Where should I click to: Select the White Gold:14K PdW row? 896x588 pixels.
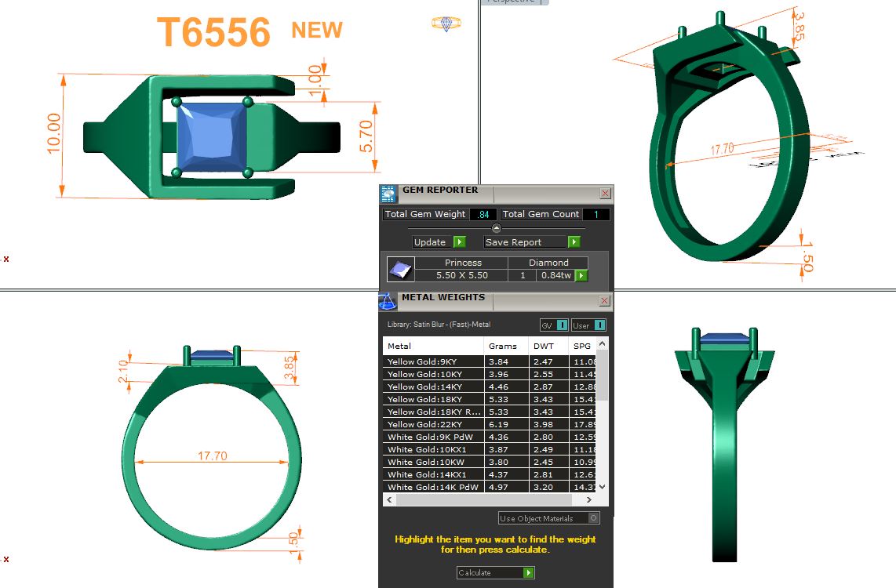(489, 487)
